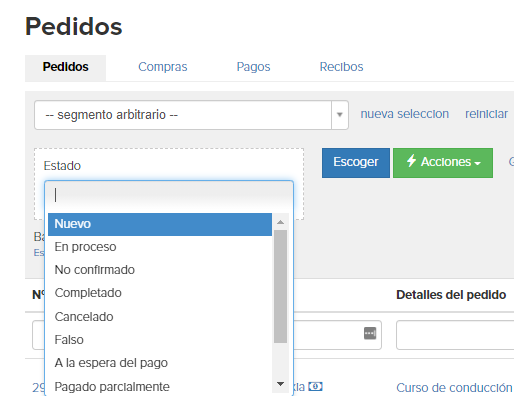Click the Detalles del pedido column header
This screenshot has height=396, width=514.
[451, 295]
